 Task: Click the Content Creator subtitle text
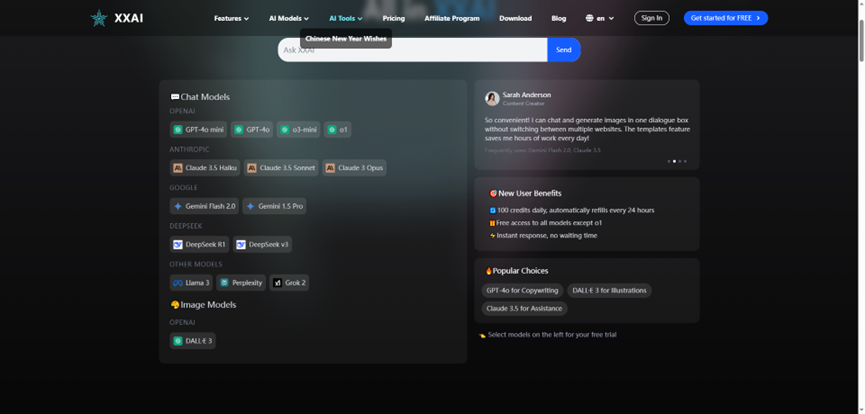[524, 103]
